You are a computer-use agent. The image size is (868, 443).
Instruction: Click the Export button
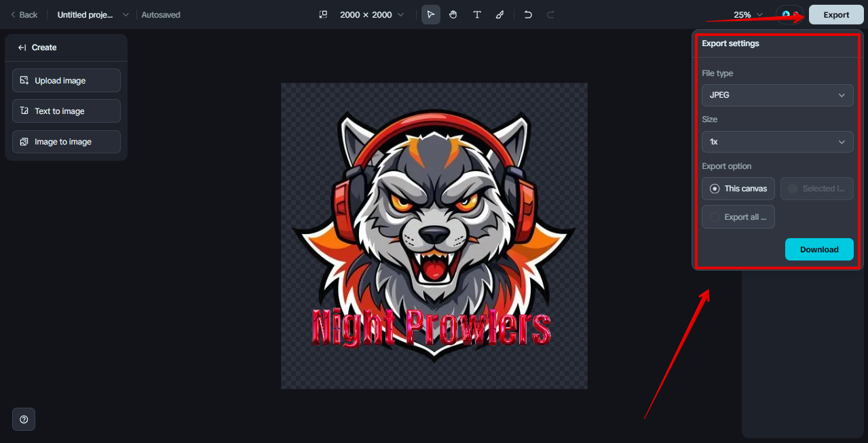(x=836, y=14)
